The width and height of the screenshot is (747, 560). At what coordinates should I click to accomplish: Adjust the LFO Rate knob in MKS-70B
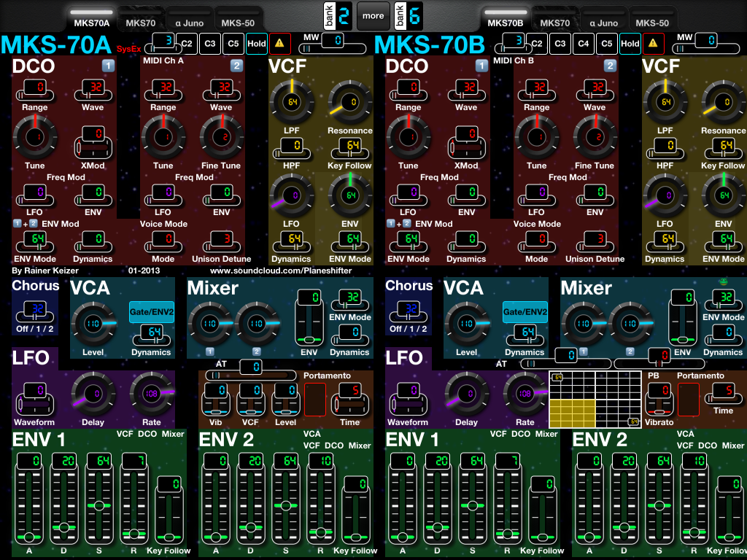[x=525, y=394]
